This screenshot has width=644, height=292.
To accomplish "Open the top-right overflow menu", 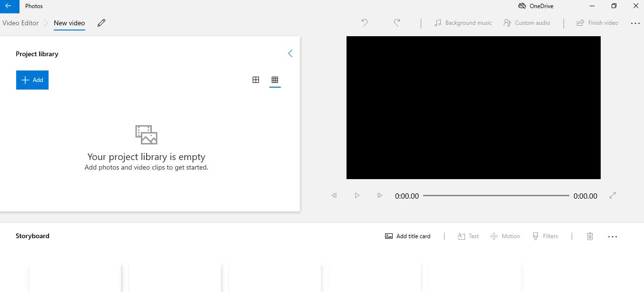I will [x=635, y=22].
